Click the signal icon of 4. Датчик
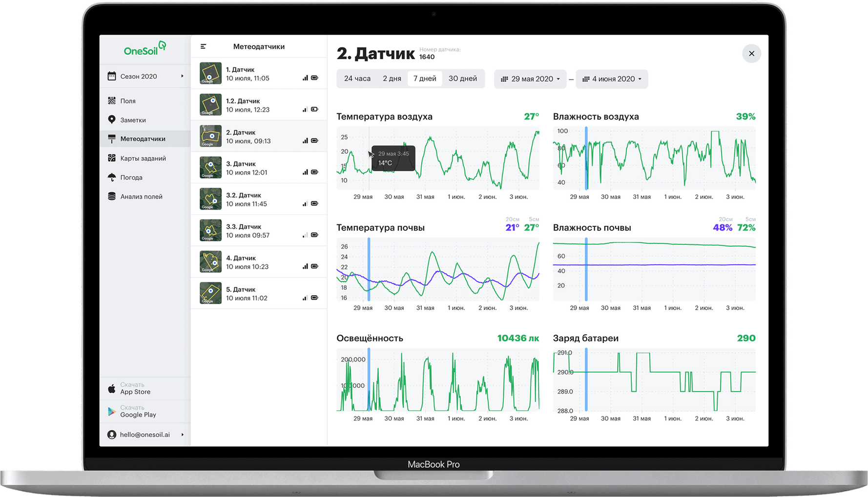868x497 pixels. (305, 266)
